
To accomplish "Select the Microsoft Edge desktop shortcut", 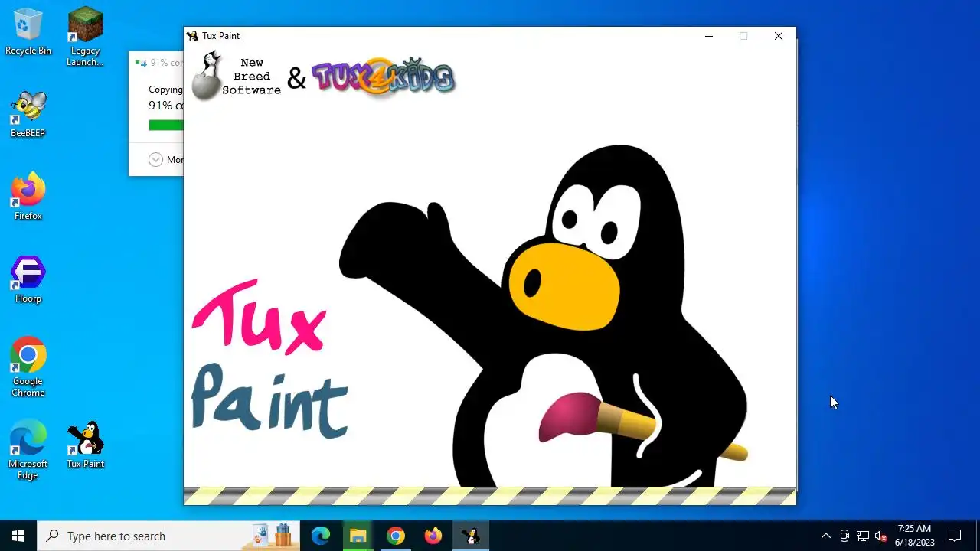I will point(28,450).
